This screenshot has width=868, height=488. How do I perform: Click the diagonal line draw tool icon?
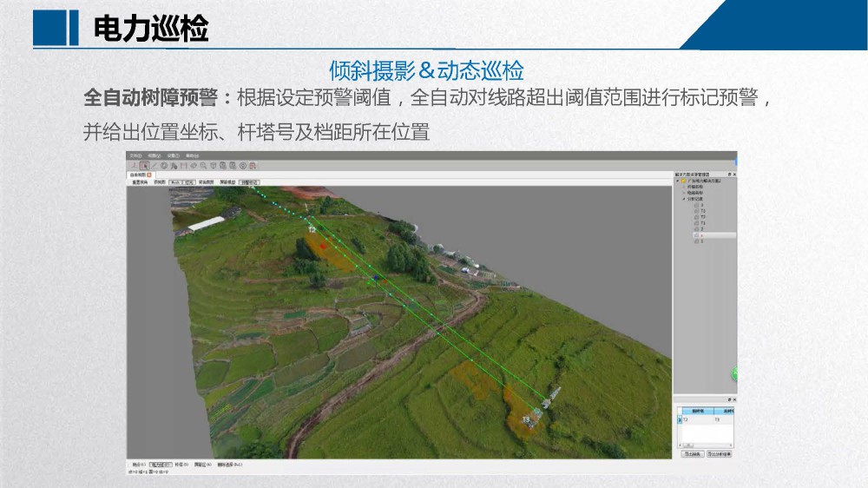155,165
